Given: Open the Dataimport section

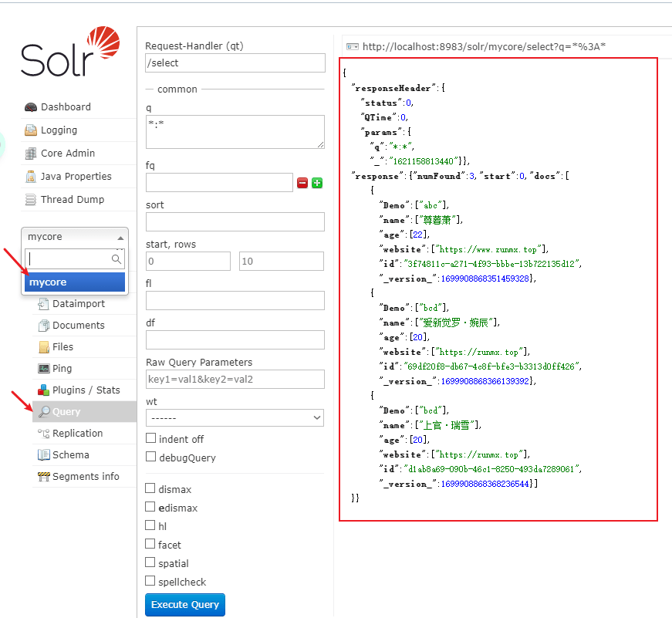Looking at the screenshot, I should tap(79, 304).
